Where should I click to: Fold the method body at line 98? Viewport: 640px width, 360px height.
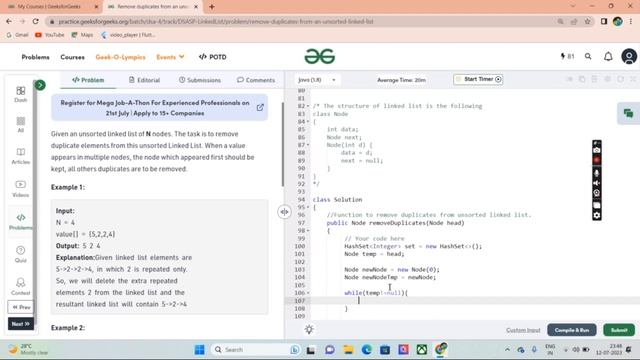[x=308, y=231]
